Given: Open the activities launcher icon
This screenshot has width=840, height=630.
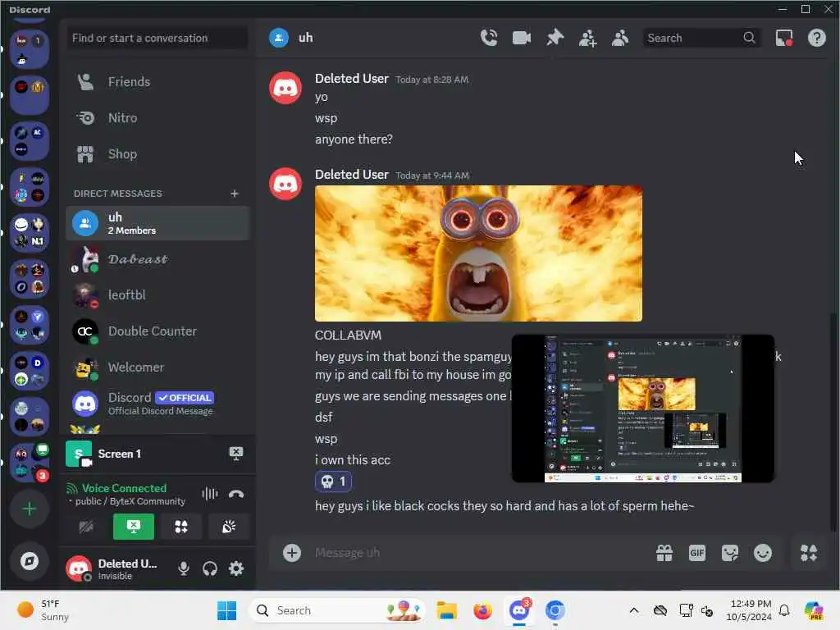Looking at the screenshot, I should (181, 527).
